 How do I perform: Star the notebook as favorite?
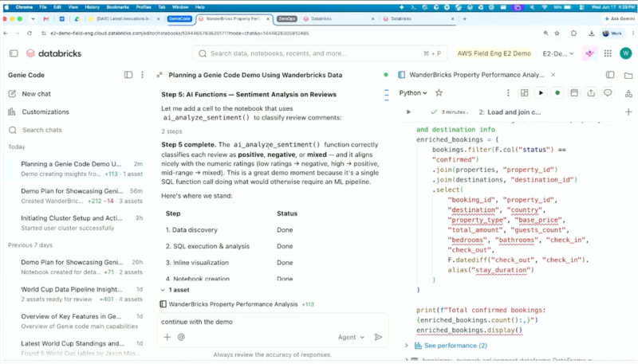coord(439,92)
